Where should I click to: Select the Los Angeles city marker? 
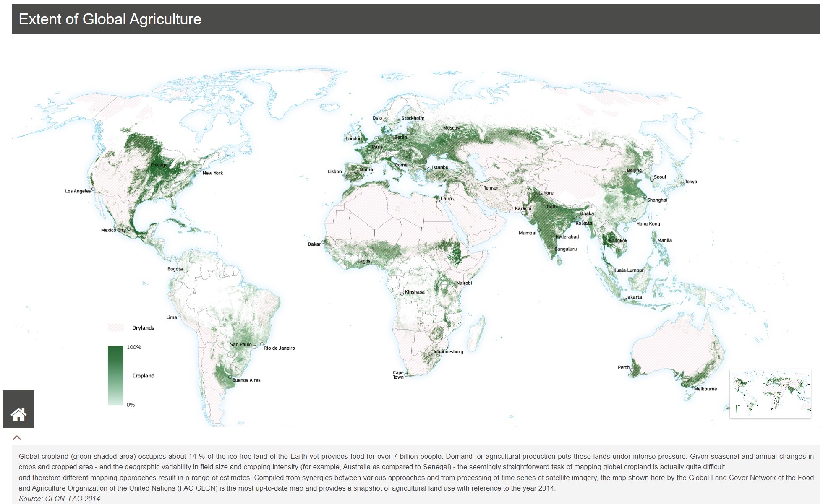pyautogui.click(x=93, y=189)
